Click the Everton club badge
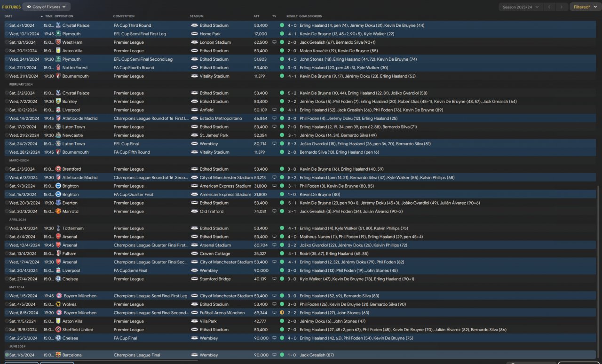This screenshot has width=602, height=364. [x=58, y=203]
